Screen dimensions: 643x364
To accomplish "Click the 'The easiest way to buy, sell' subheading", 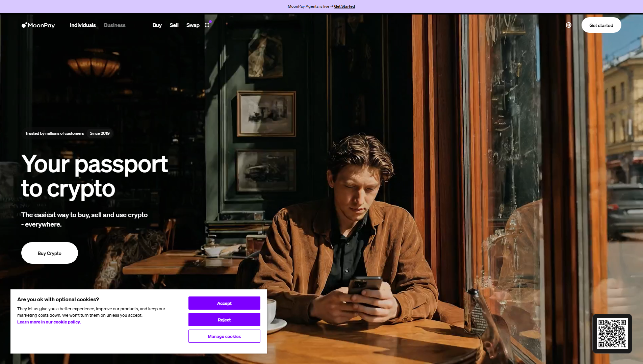I will click(84, 219).
